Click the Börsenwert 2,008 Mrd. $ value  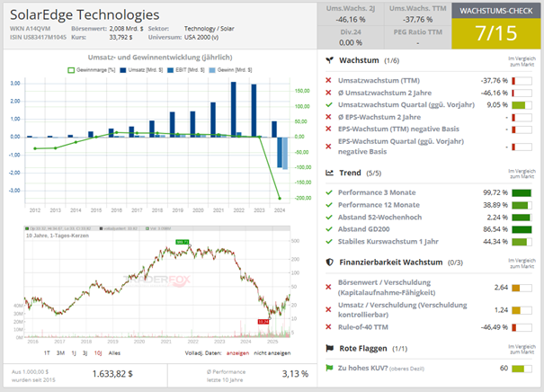[x=126, y=29]
